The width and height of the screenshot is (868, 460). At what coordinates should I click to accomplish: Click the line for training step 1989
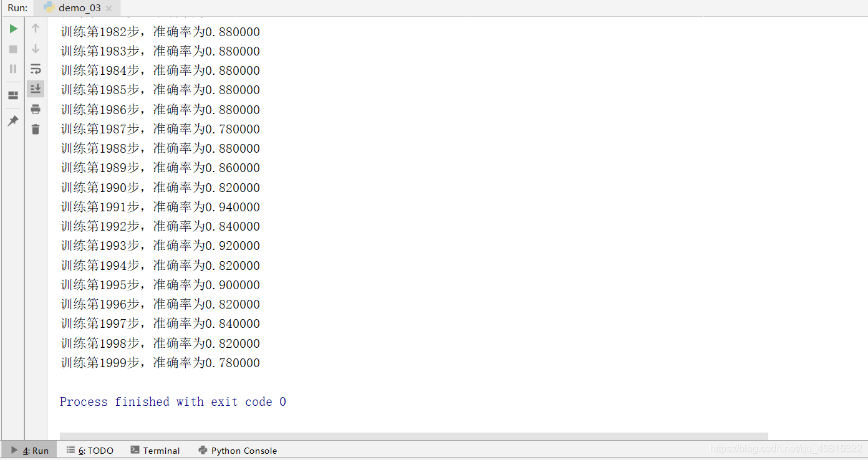(160, 168)
